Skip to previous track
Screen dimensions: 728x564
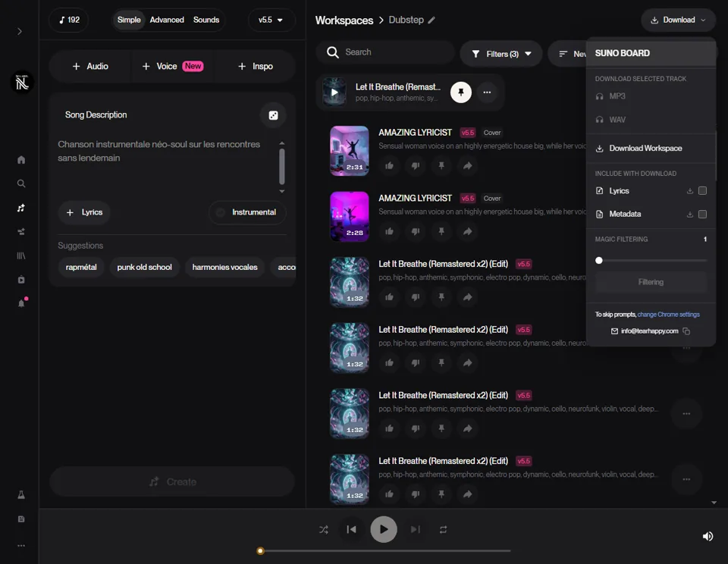(x=351, y=530)
